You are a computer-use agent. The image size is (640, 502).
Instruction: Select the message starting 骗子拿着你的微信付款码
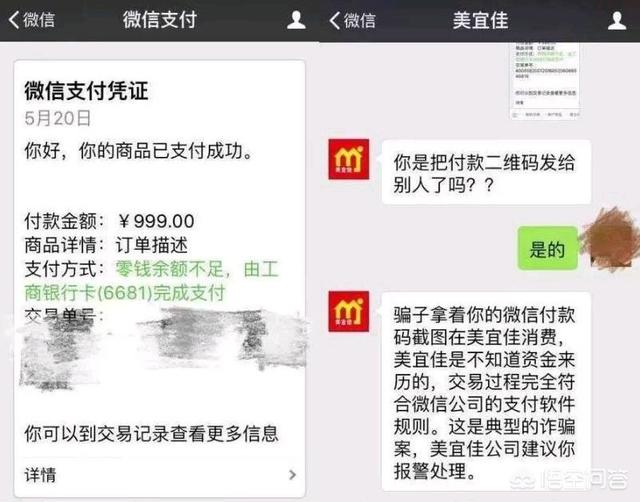[x=486, y=392]
